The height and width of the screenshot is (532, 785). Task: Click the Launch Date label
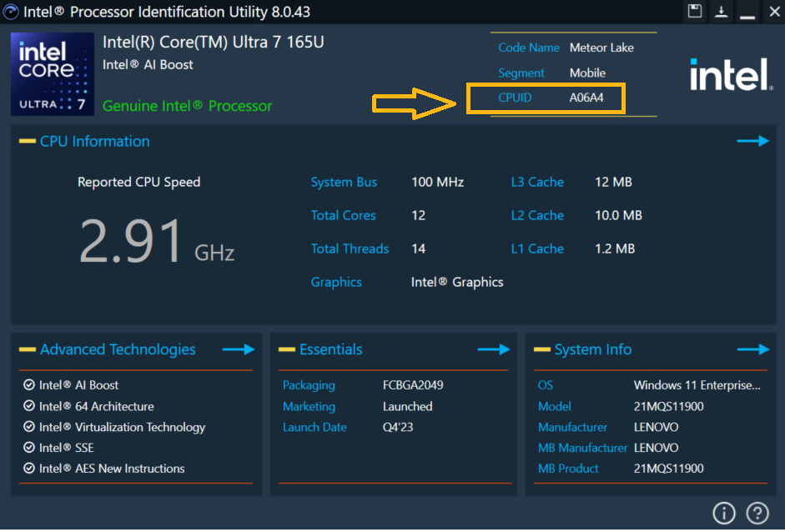(x=315, y=427)
